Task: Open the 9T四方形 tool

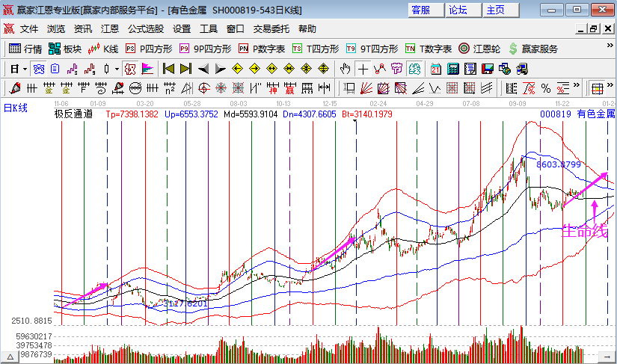Action: point(372,49)
